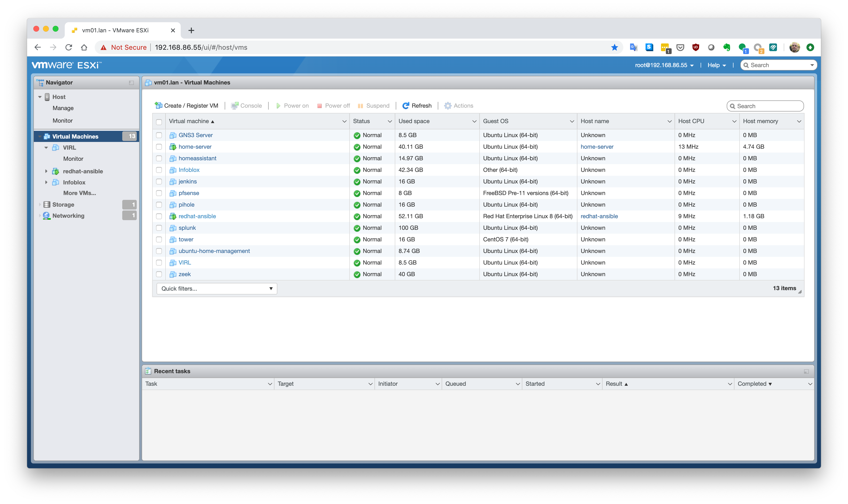
Task: Click the Console toolbar icon
Action: pos(235,106)
